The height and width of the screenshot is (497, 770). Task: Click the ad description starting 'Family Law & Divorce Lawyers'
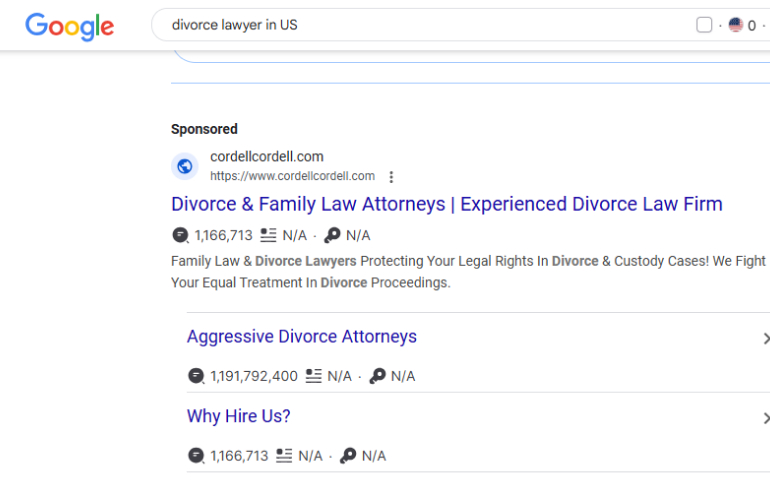(x=468, y=272)
